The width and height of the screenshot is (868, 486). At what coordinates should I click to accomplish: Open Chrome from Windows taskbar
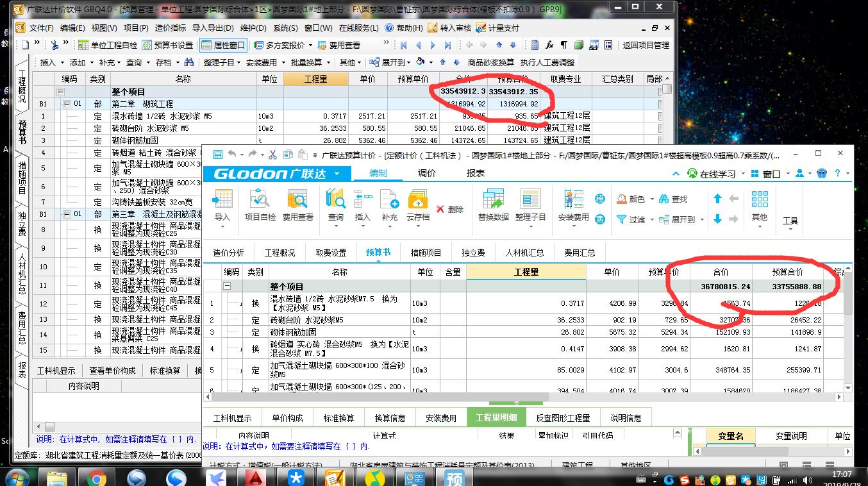(x=97, y=478)
